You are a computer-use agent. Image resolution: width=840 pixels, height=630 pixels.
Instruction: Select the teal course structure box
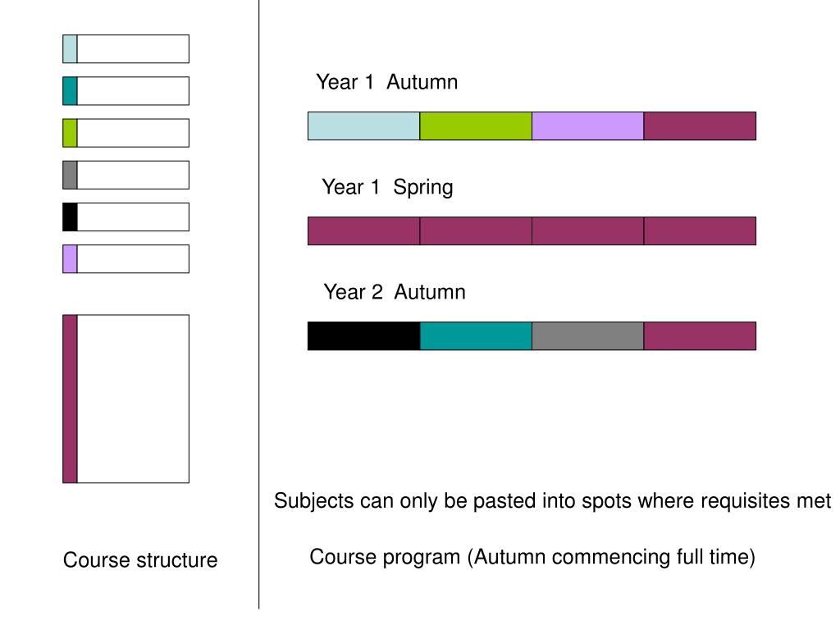pos(126,90)
